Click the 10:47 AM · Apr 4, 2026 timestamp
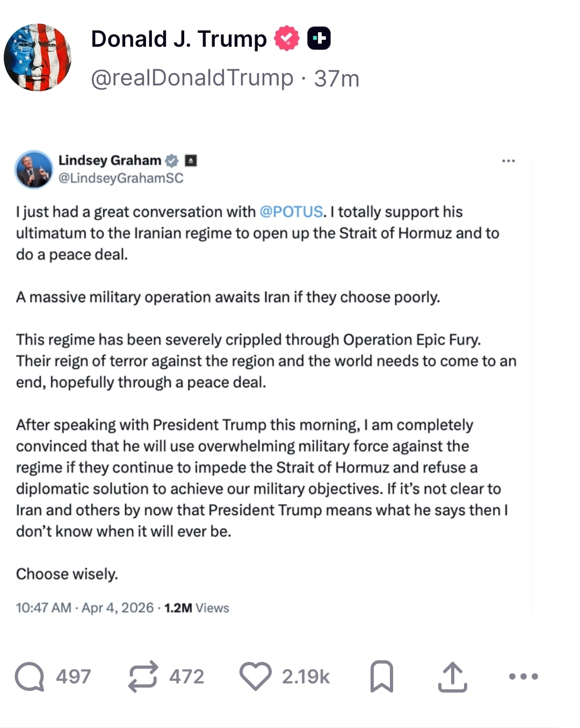 point(85,608)
